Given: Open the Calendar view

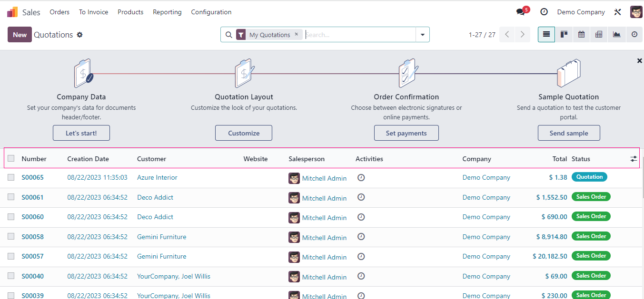Looking at the screenshot, I should tap(581, 35).
